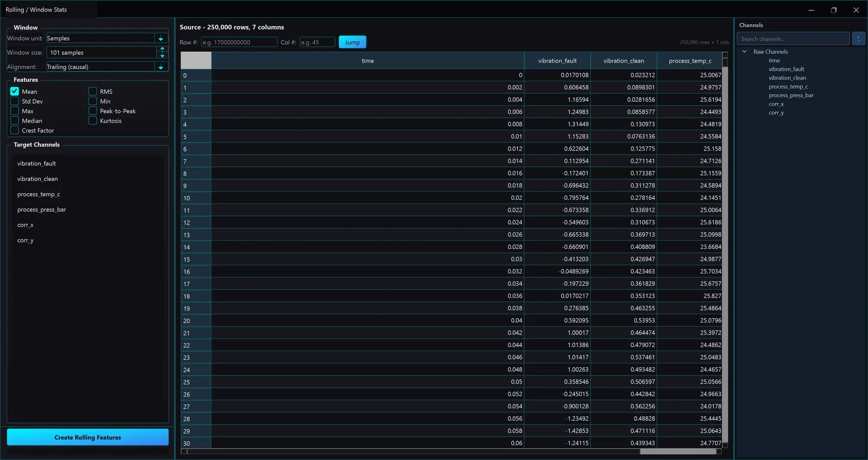Uncheck the Mean feature checkbox
Screen dimensions: 868x460
15,92
